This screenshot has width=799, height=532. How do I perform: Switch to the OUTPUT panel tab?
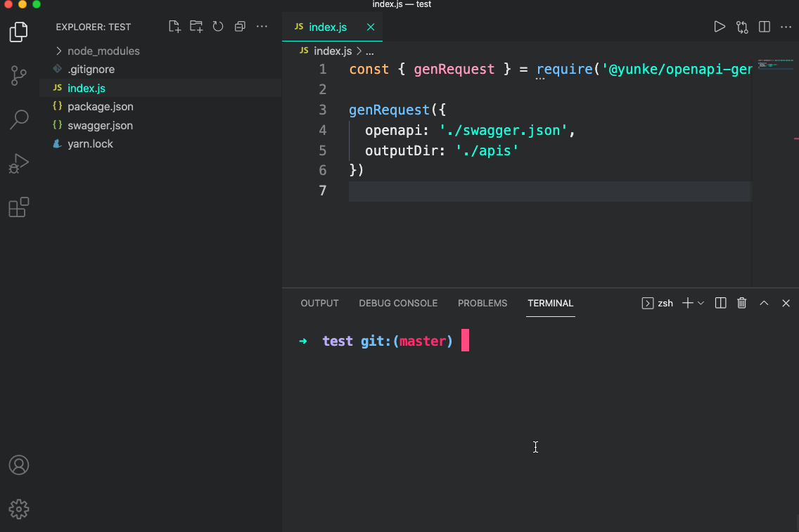click(x=319, y=304)
